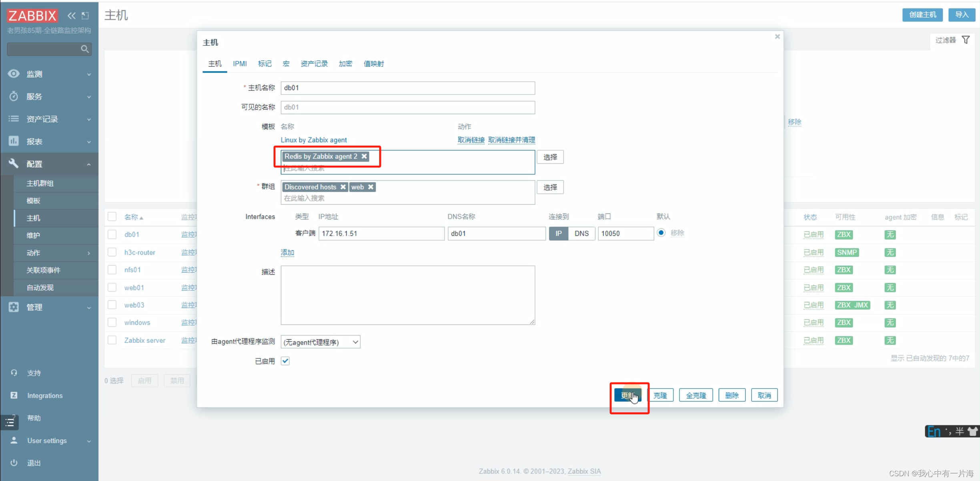Image resolution: width=980 pixels, height=481 pixels.
Task: Click the power icon for 退出
Action: 14,463
